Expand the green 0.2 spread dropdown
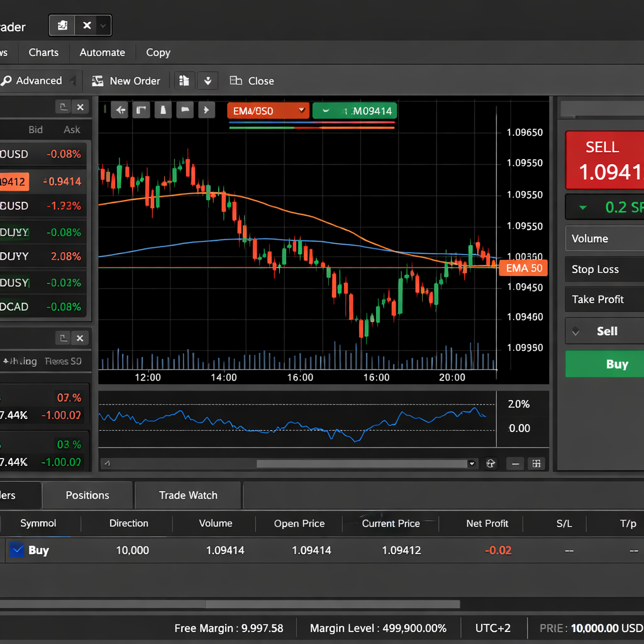Image resolution: width=644 pixels, height=644 pixels. click(604, 207)
